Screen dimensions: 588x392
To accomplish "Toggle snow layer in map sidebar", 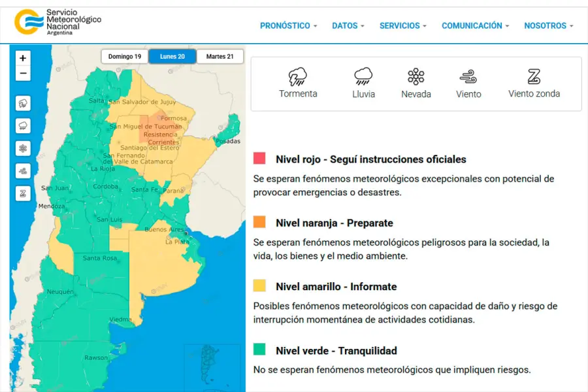I will click(23, 148).
